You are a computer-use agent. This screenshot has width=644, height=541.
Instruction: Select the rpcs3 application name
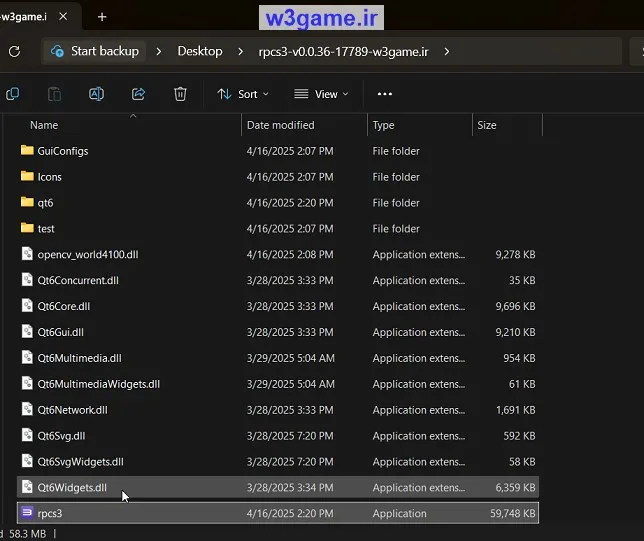pyautogui.click(x=50, y=513)
